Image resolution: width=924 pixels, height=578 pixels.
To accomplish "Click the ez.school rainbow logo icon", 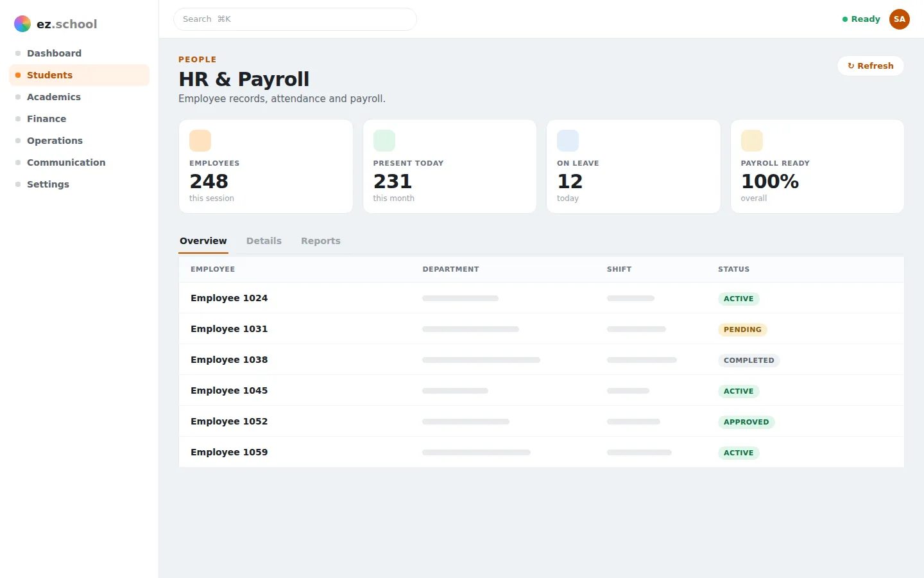I will 22,24.
